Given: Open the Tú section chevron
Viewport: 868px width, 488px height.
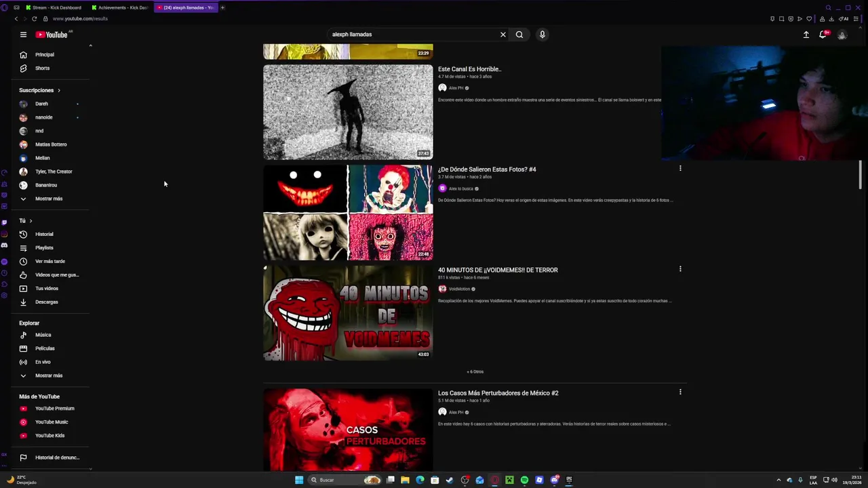Looking at the screenshot, I should [31, 221].
